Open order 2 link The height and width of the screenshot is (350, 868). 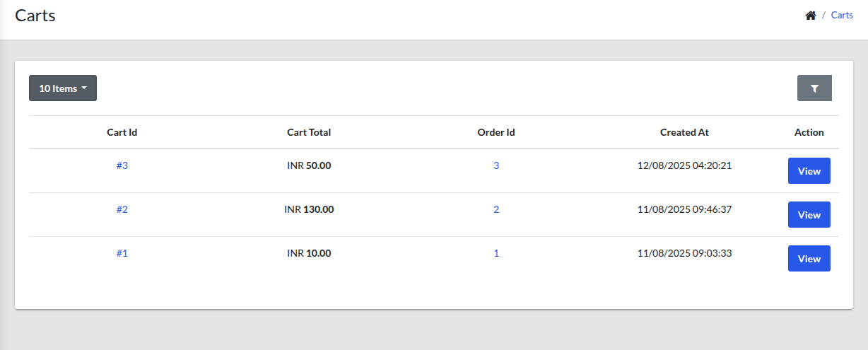pyautogui.click(x=496, y=209)
